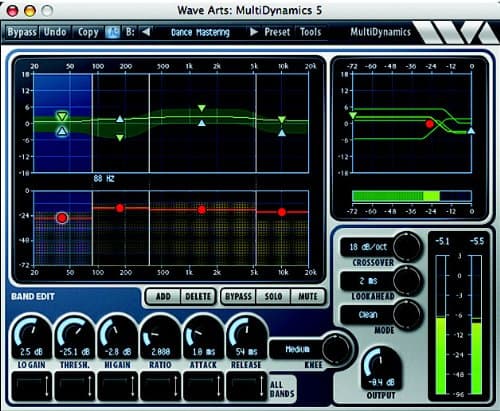Click the low band red threshold dot
The width and height of the screenshot is (500, 411).
pos(62,218)
